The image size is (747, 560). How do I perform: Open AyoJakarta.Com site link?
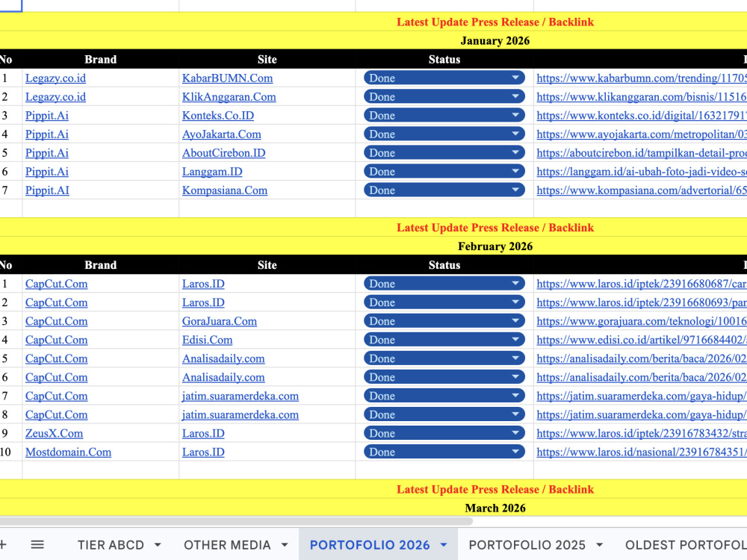(x=222, y=134)
